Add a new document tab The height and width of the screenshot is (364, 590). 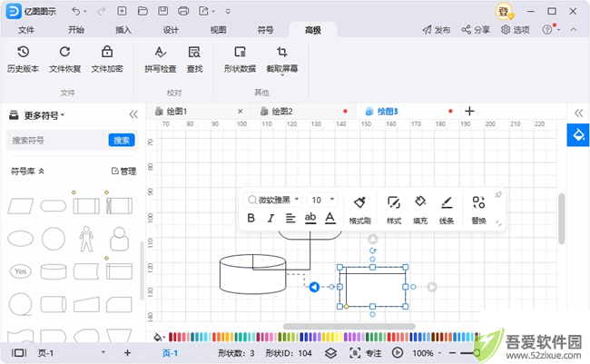click(469, 111)
